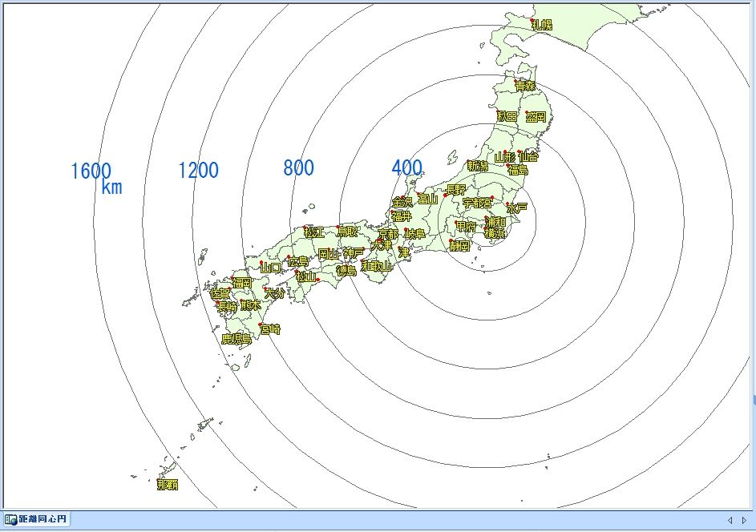Click the 水戸 city label

(x=517, y=208)
